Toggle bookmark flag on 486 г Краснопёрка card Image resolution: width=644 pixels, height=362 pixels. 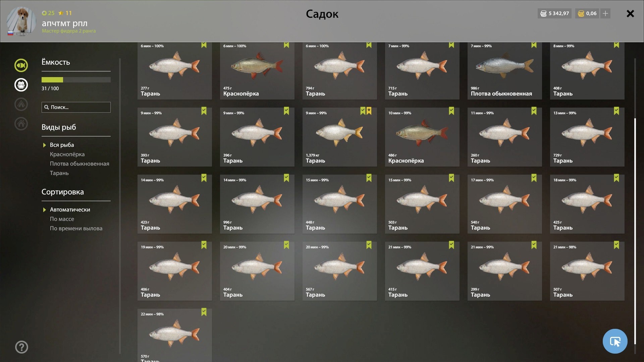pos(451,111)
